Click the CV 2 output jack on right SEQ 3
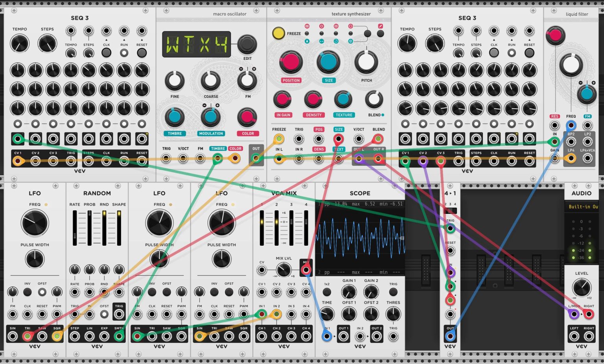This screenshot has width=604, height=364. [x=423, y=160]
